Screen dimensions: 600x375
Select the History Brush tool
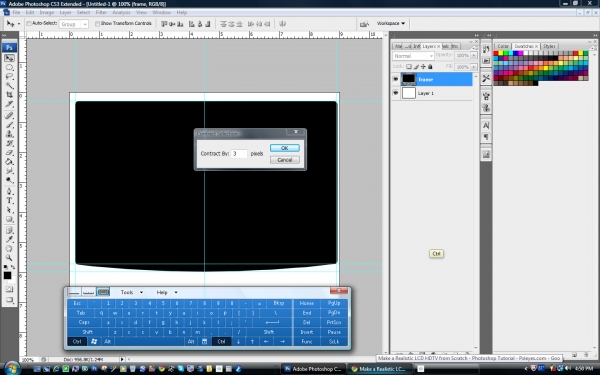click(10, 143)
